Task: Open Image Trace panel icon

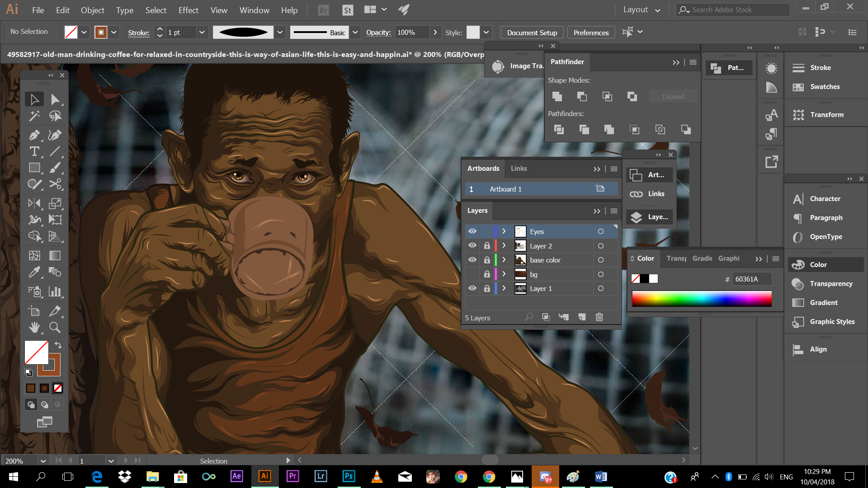Action: pyautogui.click(x=498, y=66)
